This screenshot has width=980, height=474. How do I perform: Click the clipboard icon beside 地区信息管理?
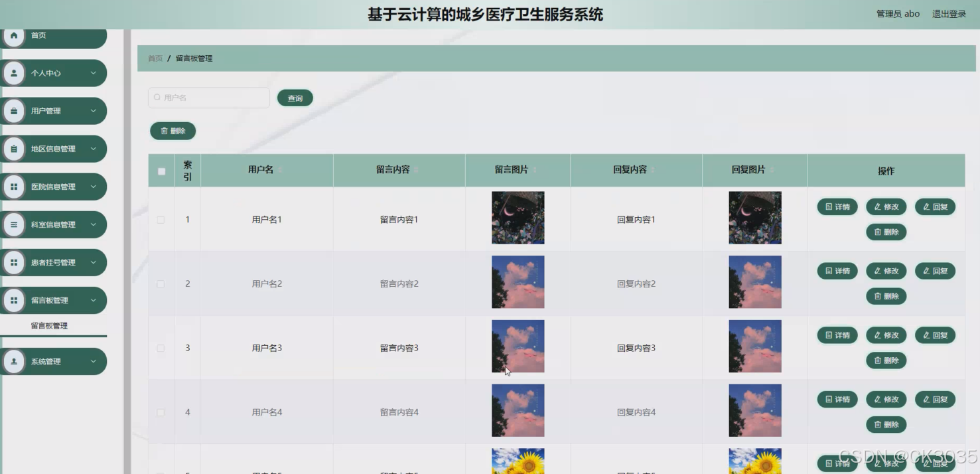pos(14,149)
